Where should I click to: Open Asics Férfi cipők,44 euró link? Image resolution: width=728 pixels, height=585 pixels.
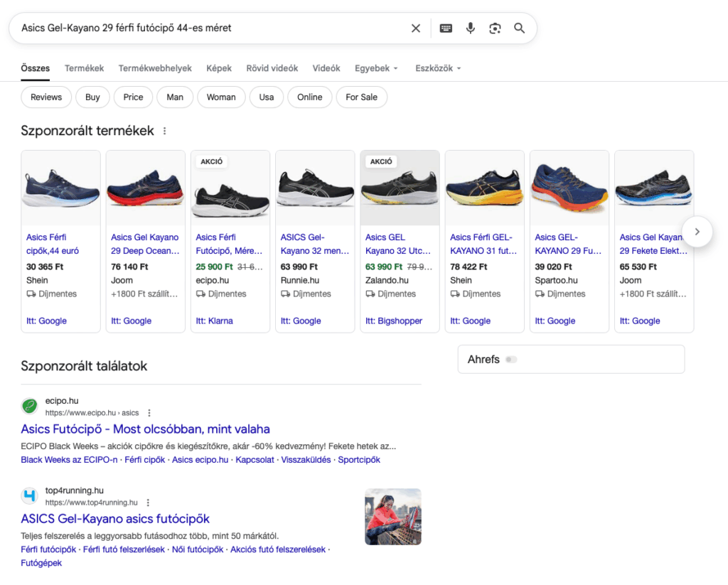[x=53, y=245]
